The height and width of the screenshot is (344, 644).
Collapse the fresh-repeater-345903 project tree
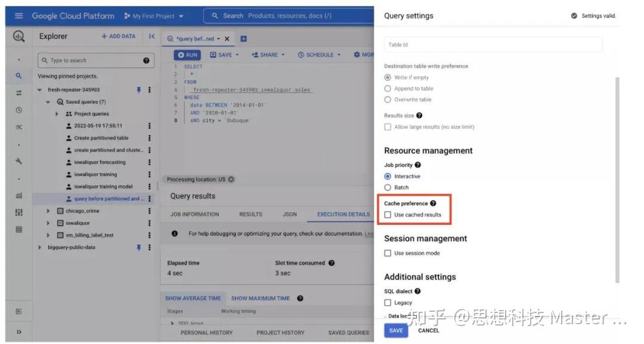(x=39, y=89)
